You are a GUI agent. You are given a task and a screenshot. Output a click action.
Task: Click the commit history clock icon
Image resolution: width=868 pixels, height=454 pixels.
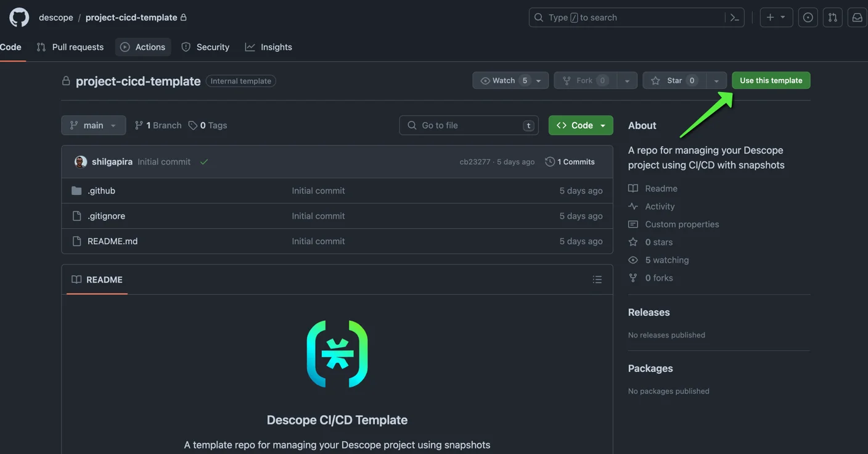(549, 161)
